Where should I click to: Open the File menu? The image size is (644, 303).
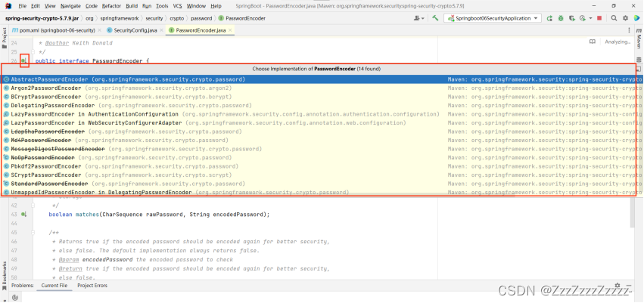[x=23, y=6]
